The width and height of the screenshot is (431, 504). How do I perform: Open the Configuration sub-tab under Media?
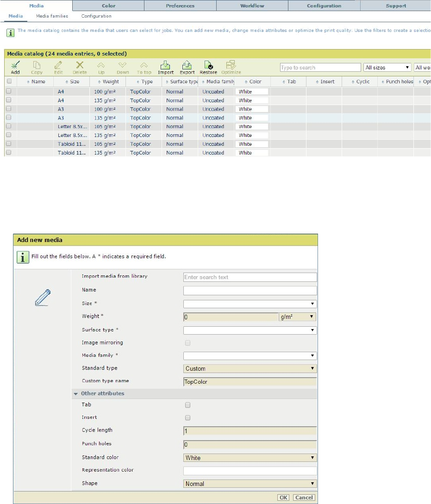(x=96, y=16)
